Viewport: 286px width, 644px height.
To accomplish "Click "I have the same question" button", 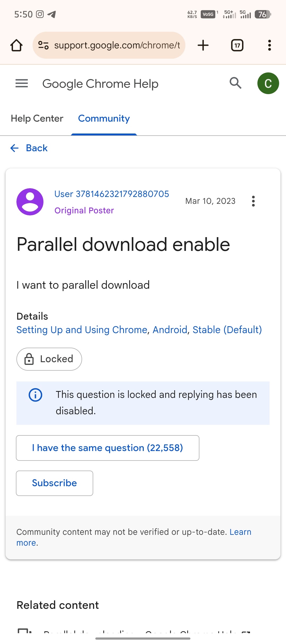I will (108, 448).
